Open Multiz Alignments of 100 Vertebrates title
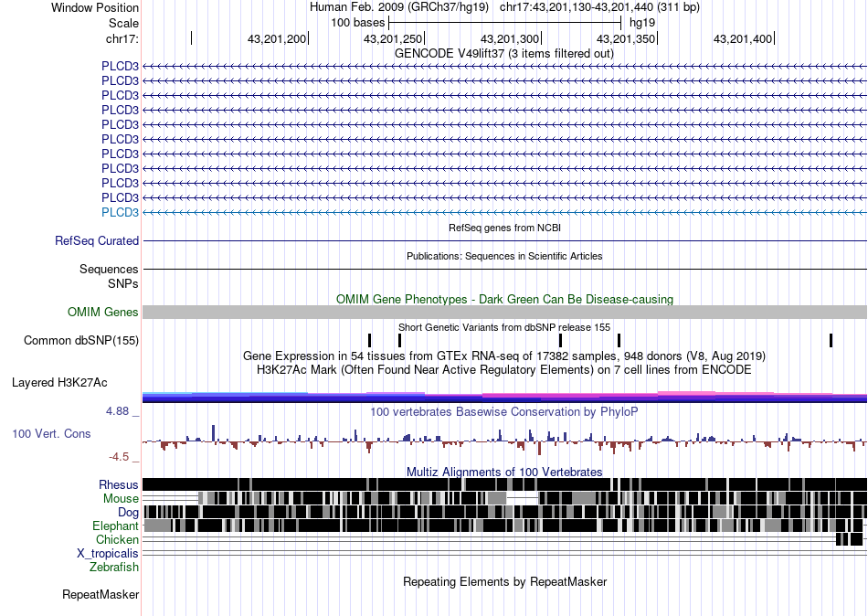 [x=504, y=472]
